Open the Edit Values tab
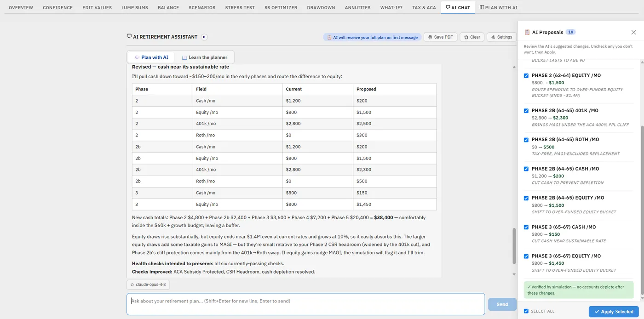Screen dimensions: 644x319 (97, 7)
